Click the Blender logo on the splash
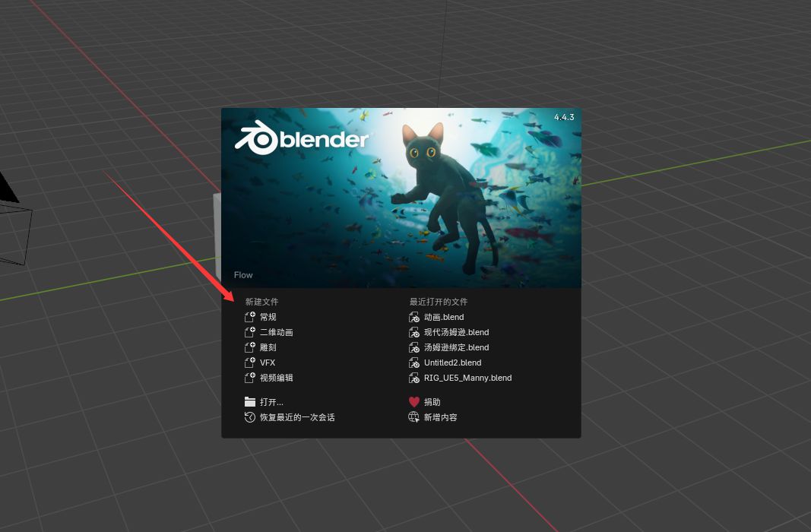 pyautogui.click(x=302, y=140)
